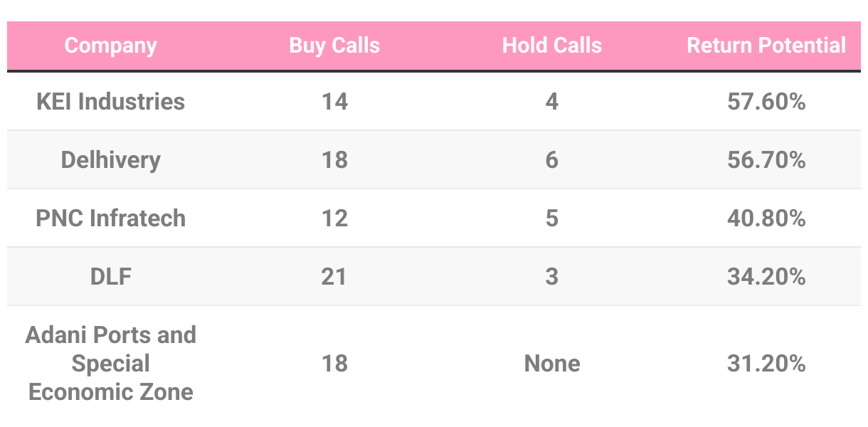The height and width of the screenshot is (427, 868).
Task: Select the 40.80% return potential cell
Action: [766, 218]
